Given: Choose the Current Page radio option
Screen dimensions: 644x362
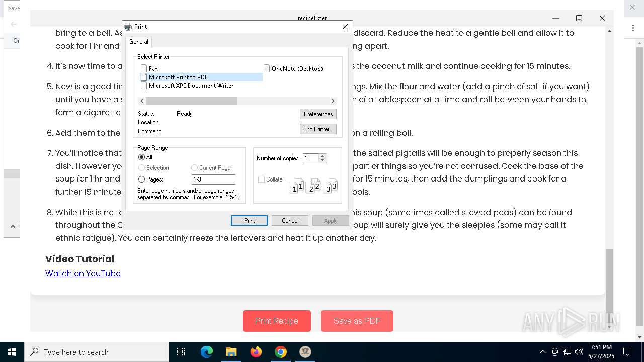Looking at the screenshot, I should coord(211,167).
